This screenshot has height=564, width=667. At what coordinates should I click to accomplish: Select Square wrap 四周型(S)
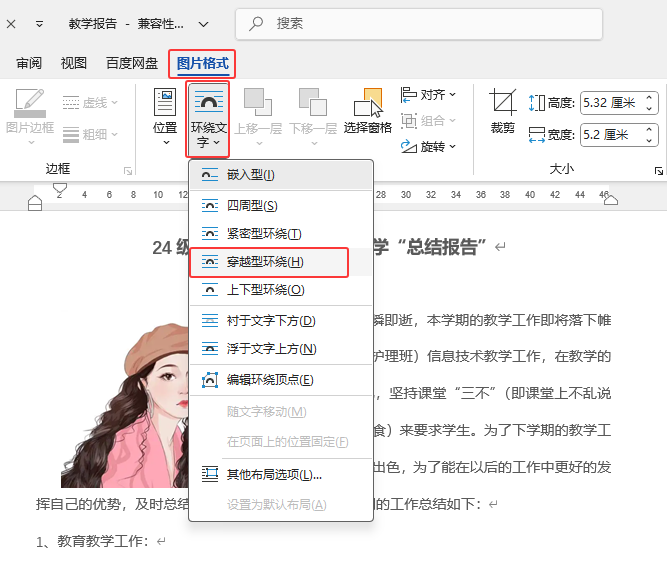point(281,206)
